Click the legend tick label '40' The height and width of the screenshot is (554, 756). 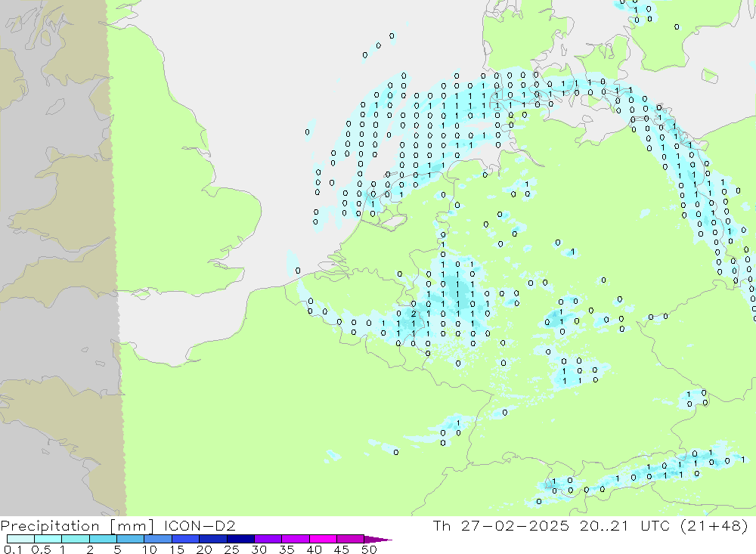314,549
